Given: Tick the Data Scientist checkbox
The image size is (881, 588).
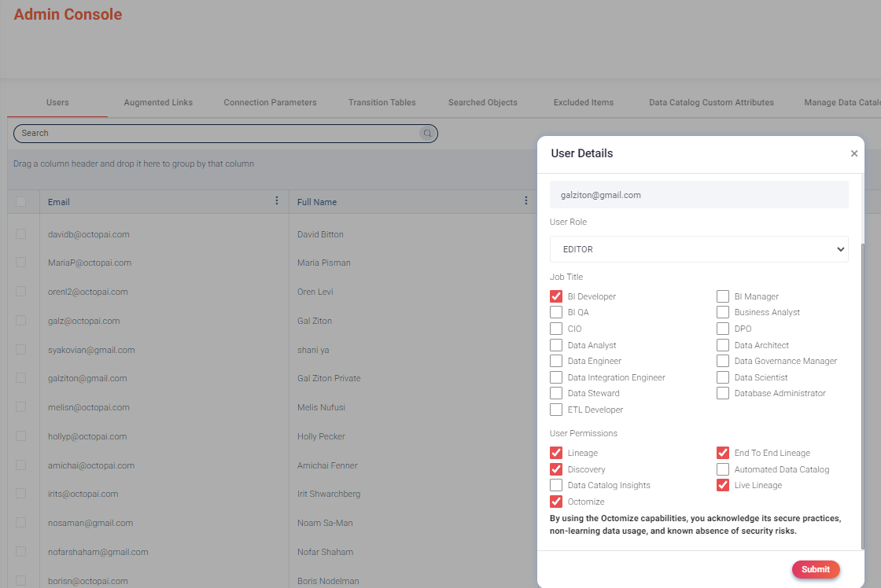Looking at the screenshot, I should (722, 377).
